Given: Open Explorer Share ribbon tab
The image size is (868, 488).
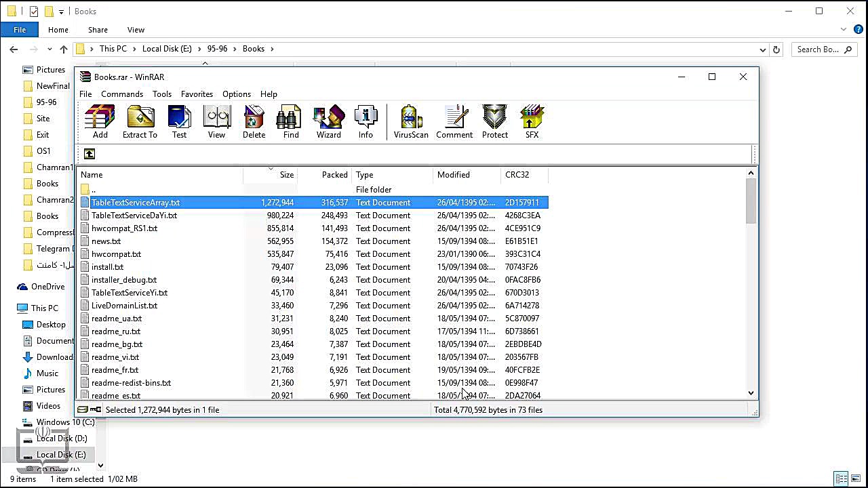Looking at the screenshot, I should pyautogui.click(x=98, y=30).
